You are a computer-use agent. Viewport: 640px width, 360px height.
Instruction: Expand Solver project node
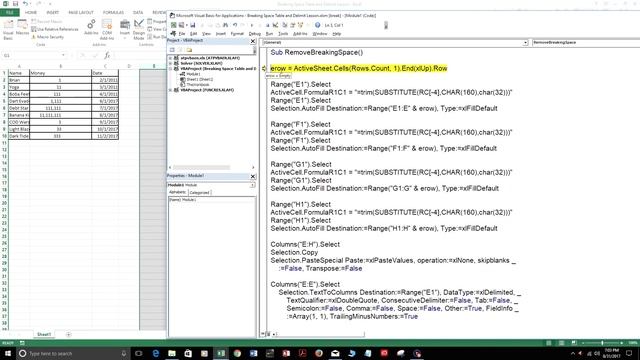pyautogui.click(x=170, y=63)
